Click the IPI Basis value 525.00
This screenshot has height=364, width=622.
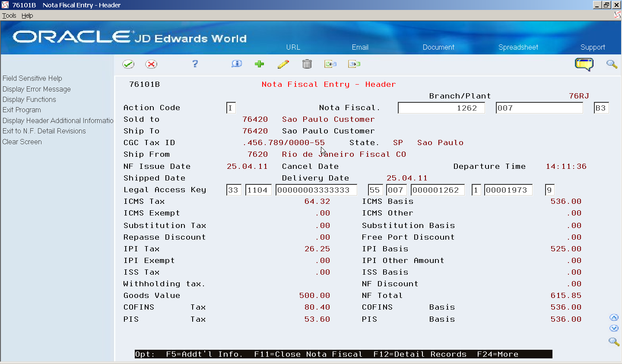click(x=566, y=249)
